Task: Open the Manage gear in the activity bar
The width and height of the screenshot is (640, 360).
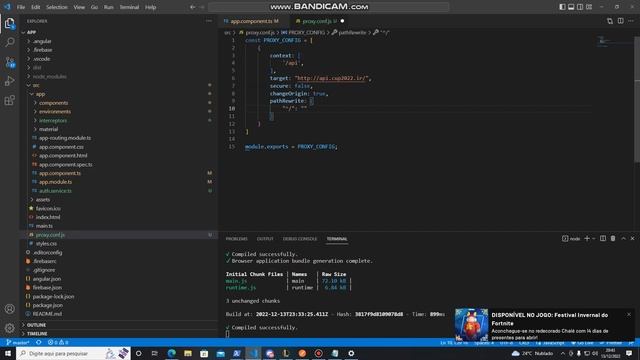Action: point(9,328)
